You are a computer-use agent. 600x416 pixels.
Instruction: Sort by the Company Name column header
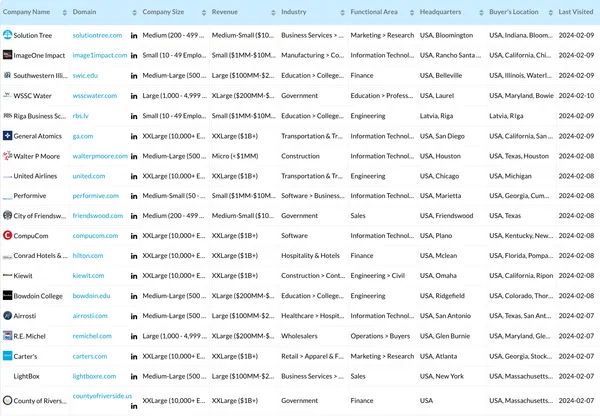(x=27, y=12)
